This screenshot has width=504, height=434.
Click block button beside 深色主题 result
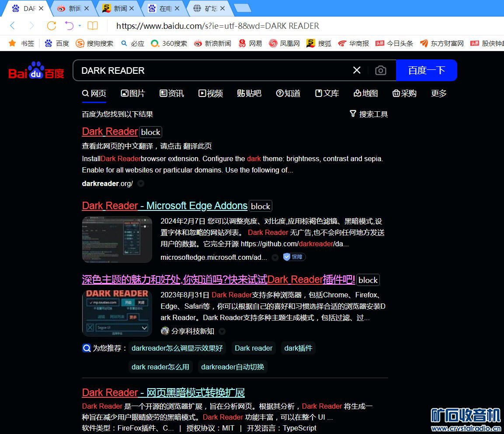pyautogui.click(x=368, y=280)
